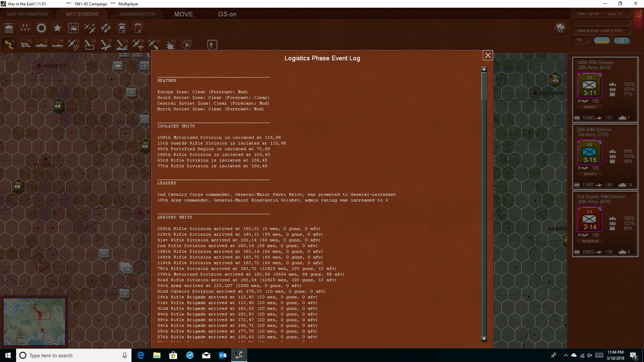Click the taskbar search box
The width and height of the screenshot is (644, 362).
point(73,355)
